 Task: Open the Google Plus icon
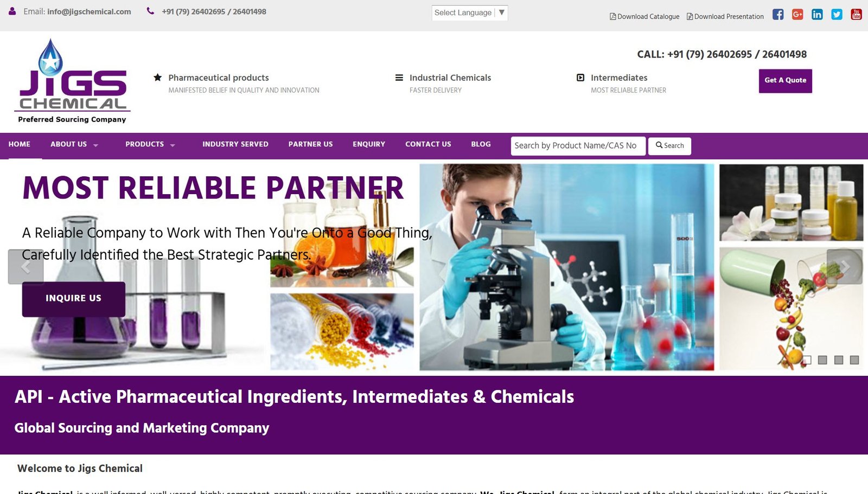797,15
